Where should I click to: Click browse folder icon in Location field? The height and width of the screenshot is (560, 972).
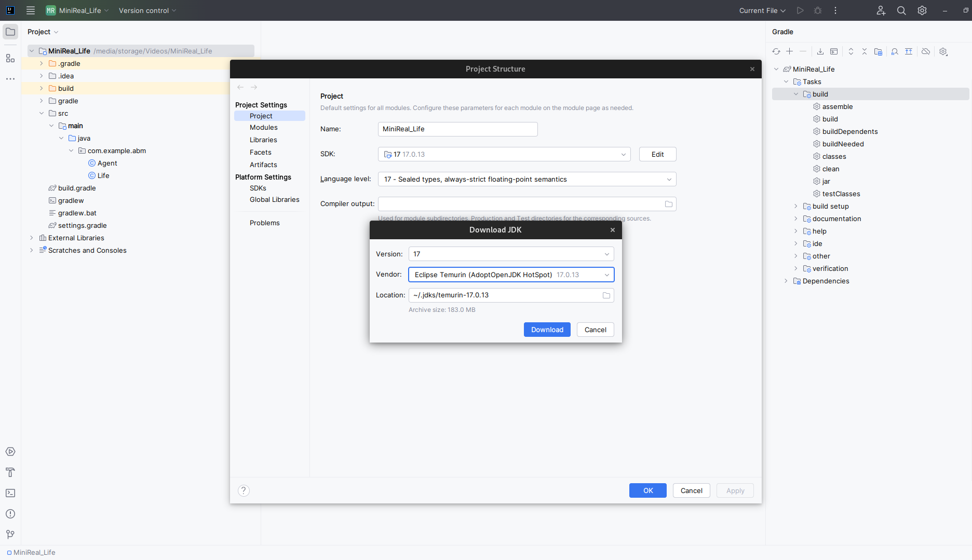[606, 295]
